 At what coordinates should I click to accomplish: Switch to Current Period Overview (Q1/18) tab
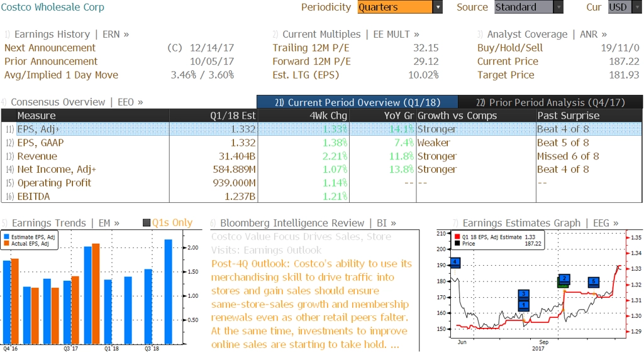click(357, 102)
